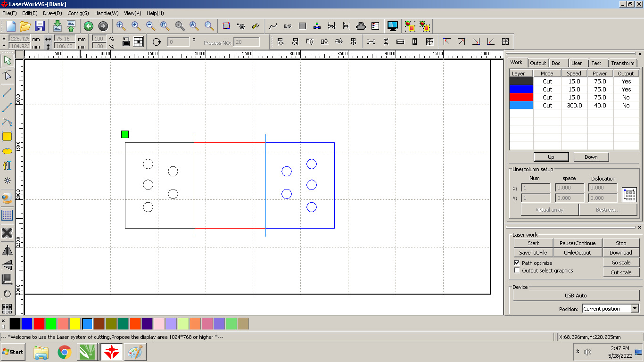The width and height of the screenshot is (644, 362).
Task: Toggle the lock aspect ratio padlock
Action: [126, 41]
